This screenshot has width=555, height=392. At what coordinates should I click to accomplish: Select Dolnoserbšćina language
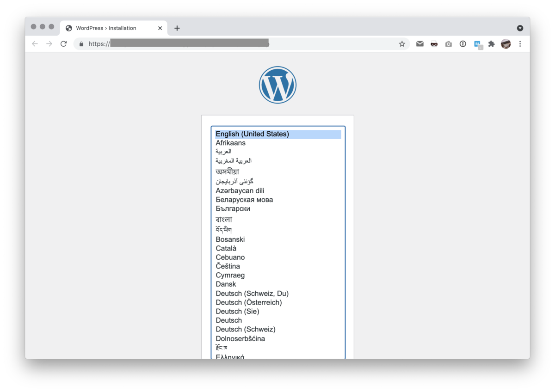point(278,338)
